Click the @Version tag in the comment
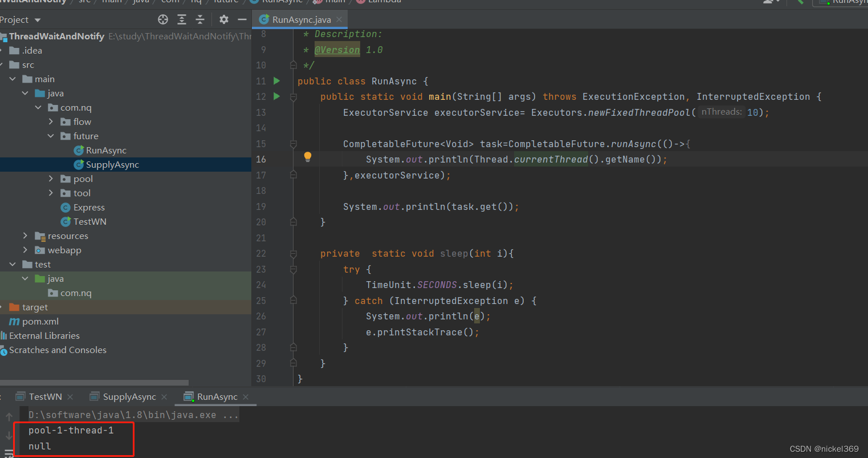 tap(337, 50)
